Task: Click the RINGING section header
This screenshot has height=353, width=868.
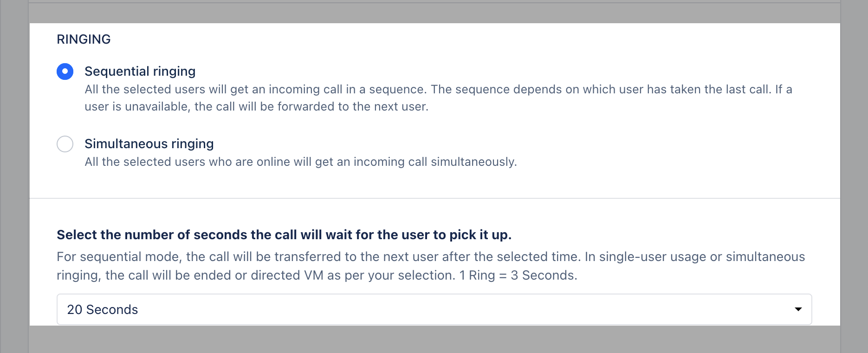Action: pyautogui.click(x=84, y=39)
